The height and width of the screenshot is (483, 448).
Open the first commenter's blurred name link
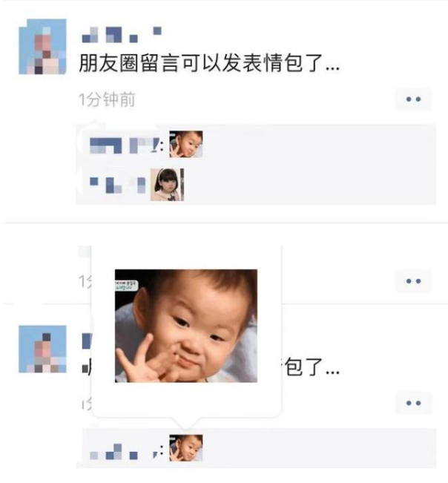[126, 145]
